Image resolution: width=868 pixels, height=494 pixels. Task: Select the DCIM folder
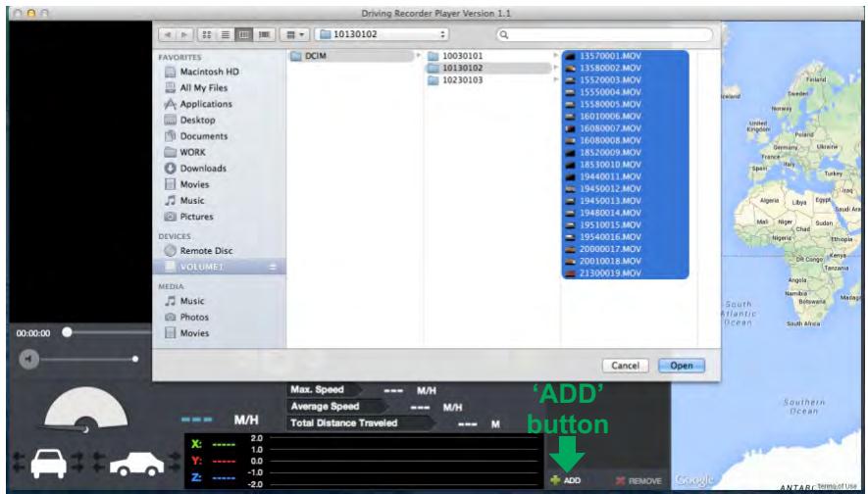(x=351, y=56)
